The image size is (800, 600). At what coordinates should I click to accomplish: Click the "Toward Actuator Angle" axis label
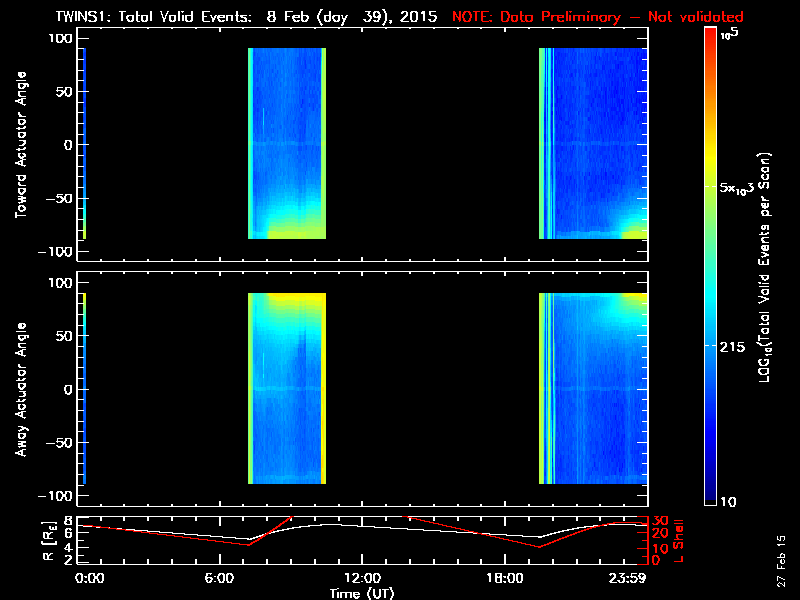click(21, 145)
